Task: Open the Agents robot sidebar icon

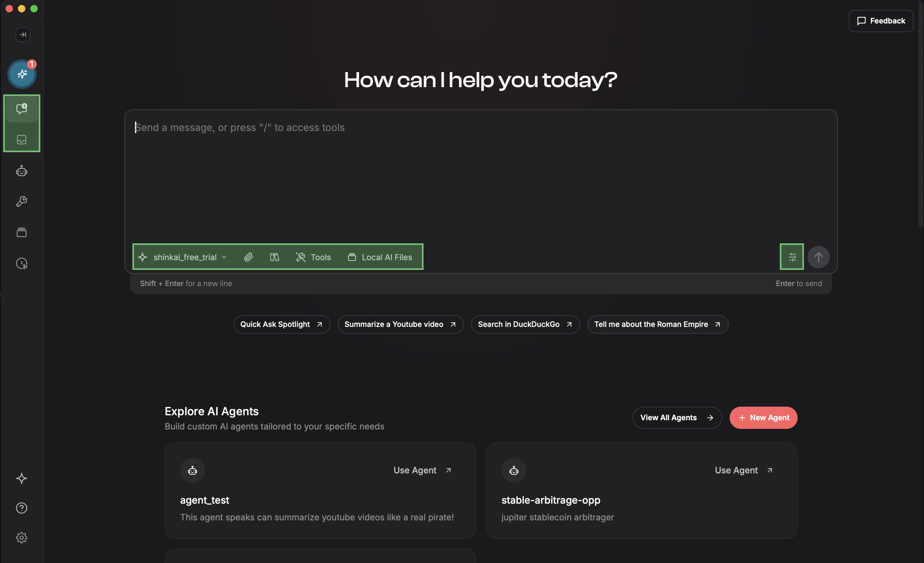Action: click(x=22, y=171)
